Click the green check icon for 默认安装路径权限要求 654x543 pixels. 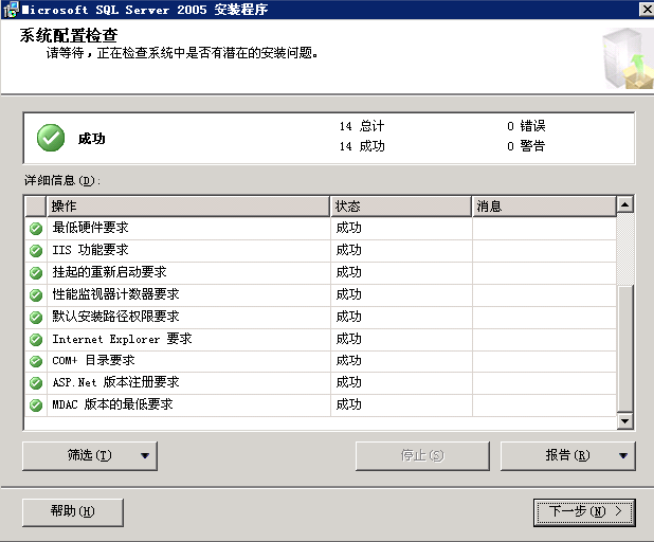(x=36, y=317)
